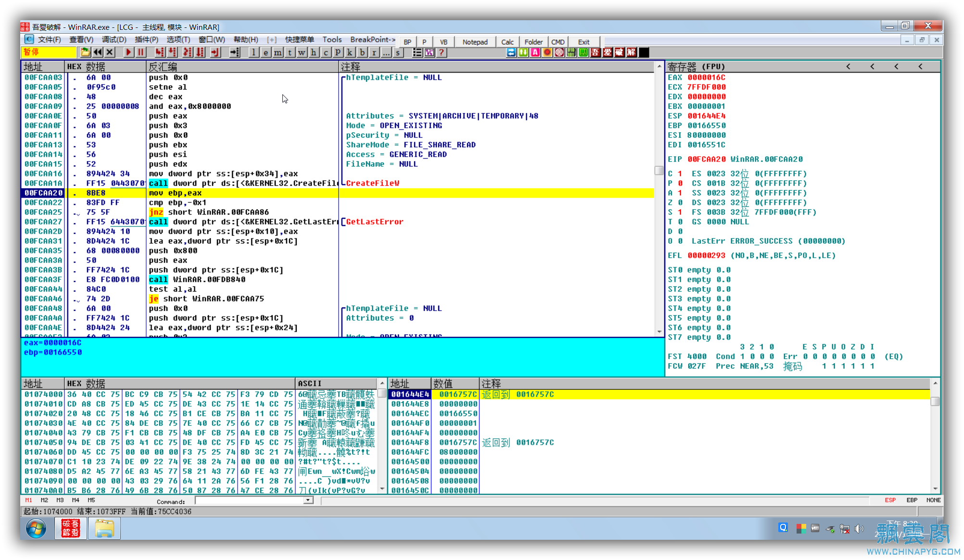Click the Restart program rewind icon

coord(98,52)
